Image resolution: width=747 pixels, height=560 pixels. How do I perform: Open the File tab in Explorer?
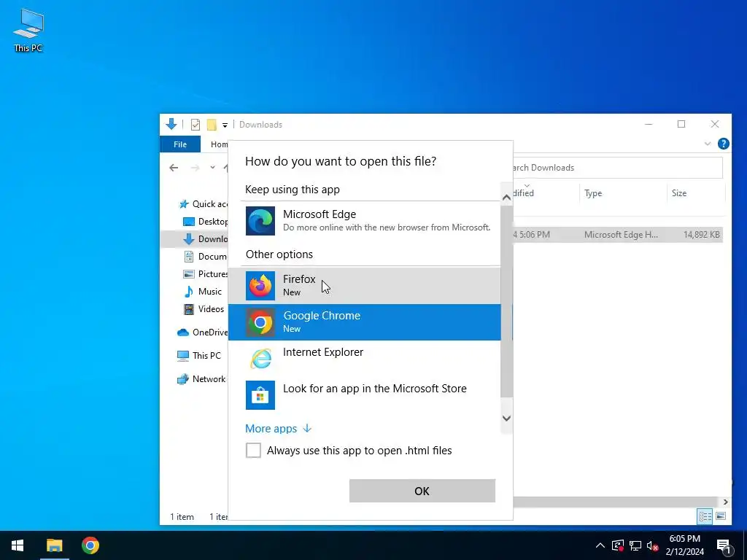click(x=180, y=144)
